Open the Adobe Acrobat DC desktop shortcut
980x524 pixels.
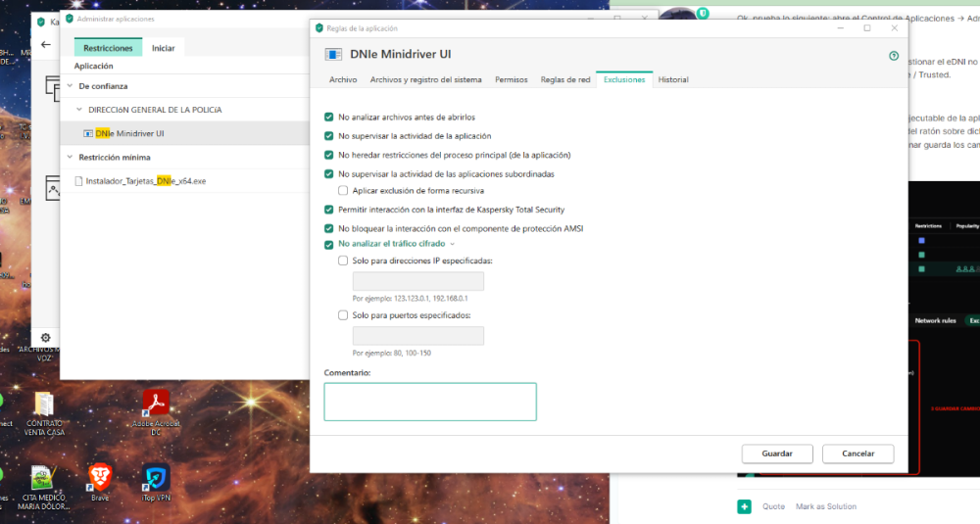pos(156,403)
